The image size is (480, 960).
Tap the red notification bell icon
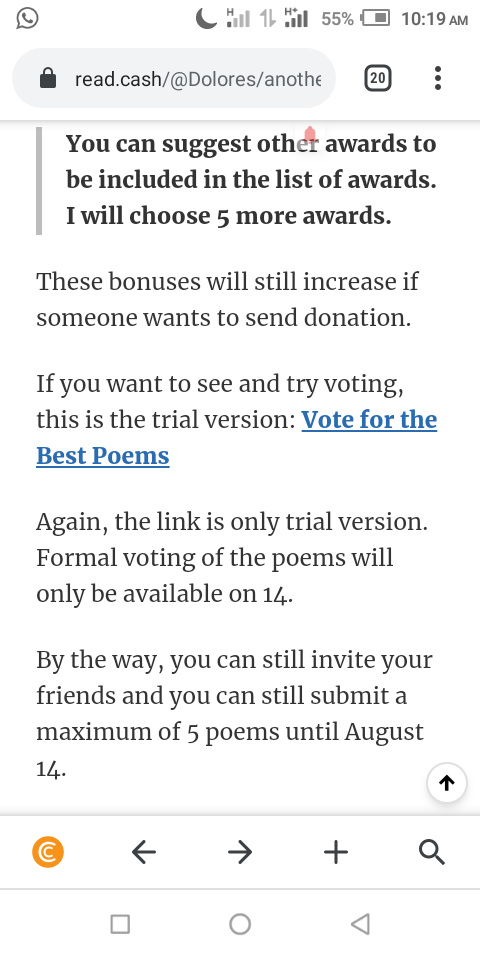pos(310,134)
